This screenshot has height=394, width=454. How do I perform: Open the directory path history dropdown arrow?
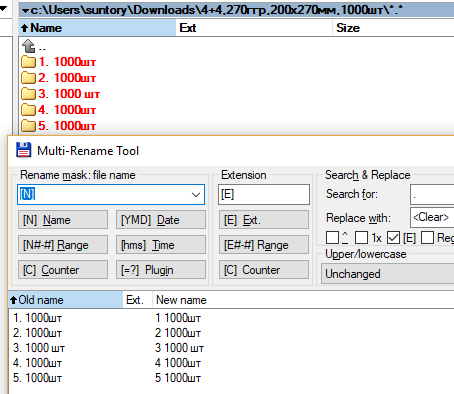(x=25, y=11)
